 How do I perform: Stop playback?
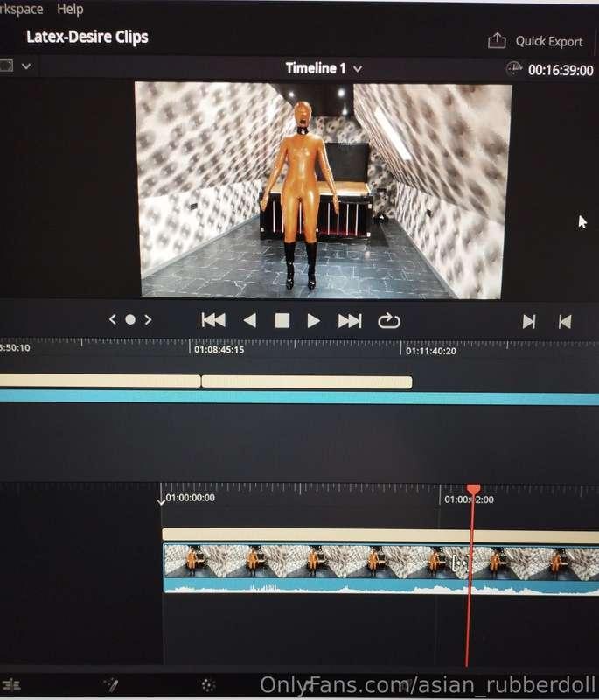(282, 320)
